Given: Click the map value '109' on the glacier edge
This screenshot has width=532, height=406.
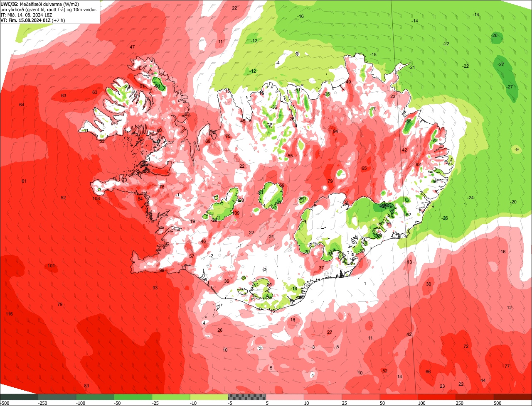Looking at the screenshot, I should click(236, 213).
